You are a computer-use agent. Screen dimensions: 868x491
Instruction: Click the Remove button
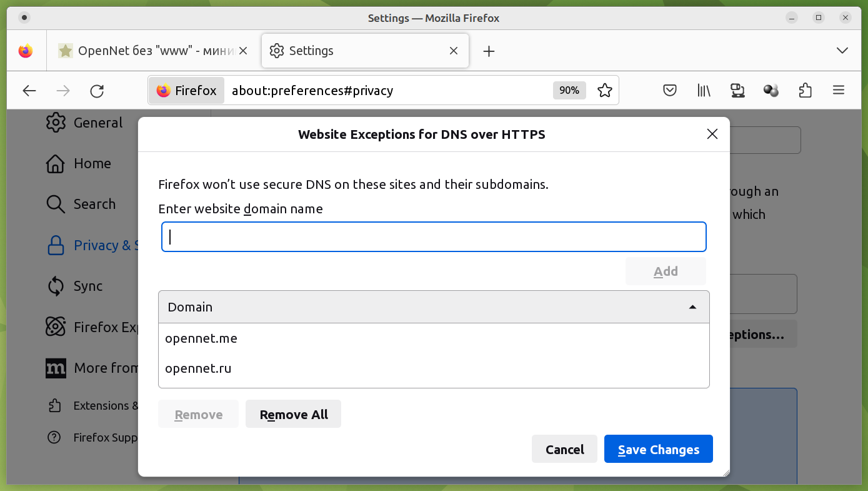(x=199, y=414)
